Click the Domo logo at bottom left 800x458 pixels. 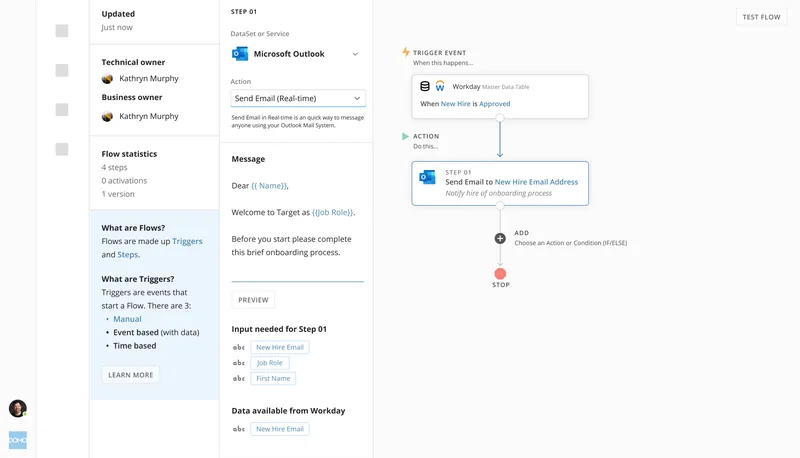[x=18, y=440]
